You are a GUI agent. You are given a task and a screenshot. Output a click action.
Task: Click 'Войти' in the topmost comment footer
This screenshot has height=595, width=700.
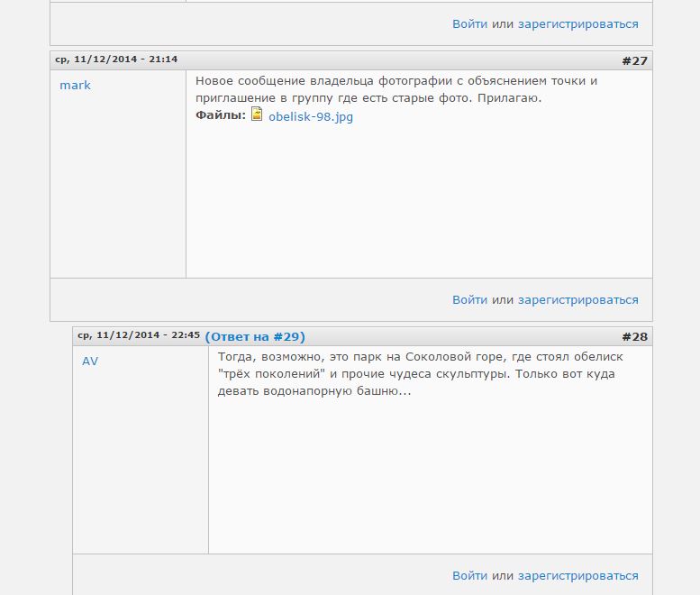point(469,24)
